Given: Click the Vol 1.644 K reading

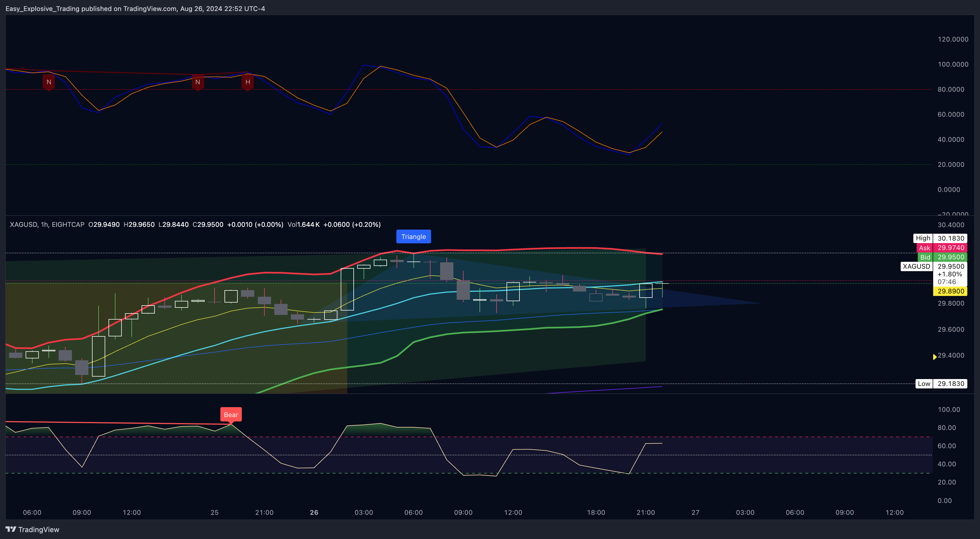Looking at the screenshot, I should [x=304, y=224].
